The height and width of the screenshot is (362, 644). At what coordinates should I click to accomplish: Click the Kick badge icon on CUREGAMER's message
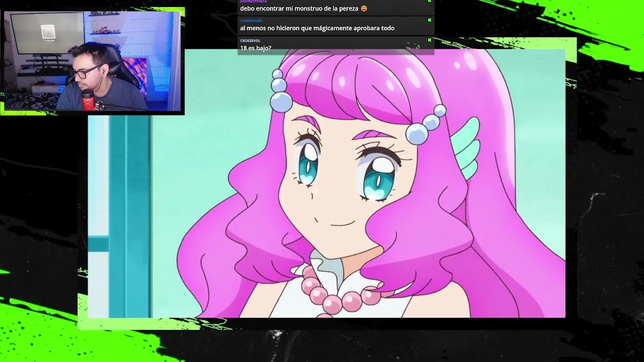click(x=430, y=20)
